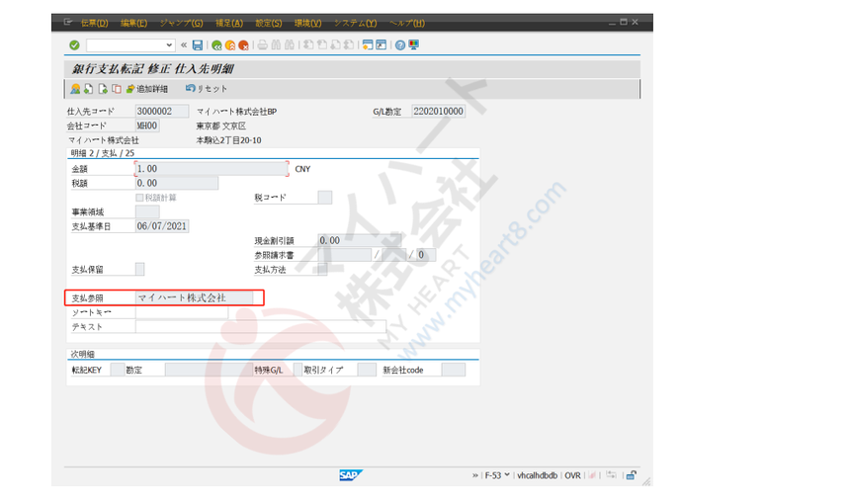Viewport: 850px width, 504px height.
Task: Click the Previous Page icon
Action: pyautogui.click(x=322, y=45)
